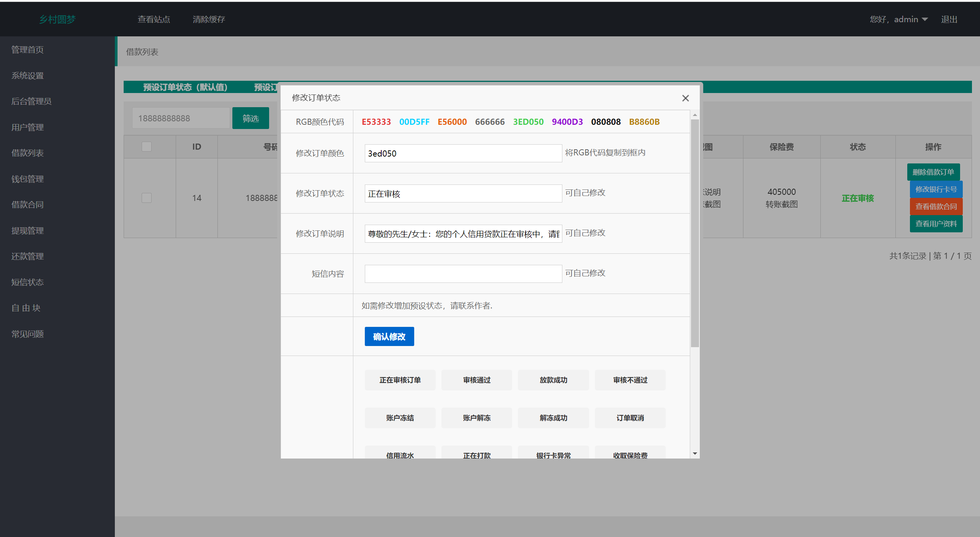The width and height of the screenshot is (980, 537).
Task: Open 钱包管理 in the sidebar
Action: 28,179
